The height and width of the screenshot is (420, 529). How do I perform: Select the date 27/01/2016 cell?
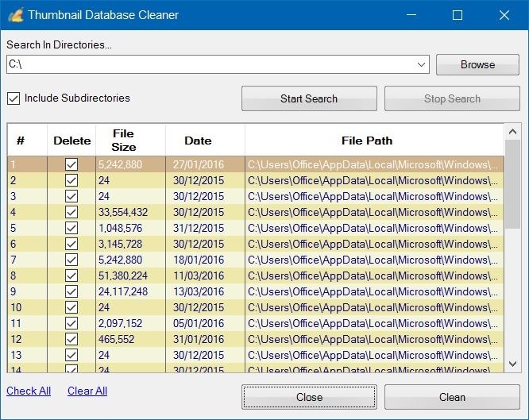(x=205, y=164)
